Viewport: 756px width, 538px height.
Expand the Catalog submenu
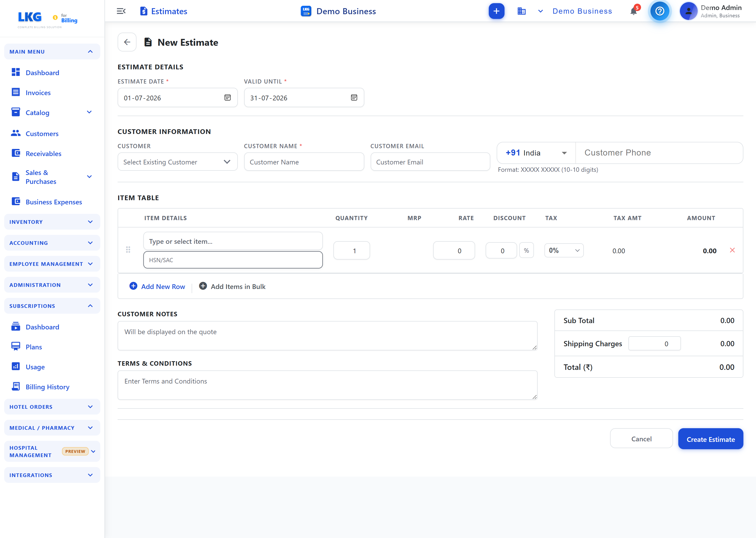tap(89, 112)
